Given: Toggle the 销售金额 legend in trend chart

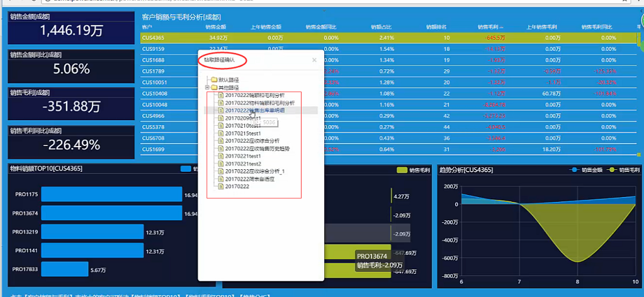Looking at the screenshot, I should click(x=586, y=170).
